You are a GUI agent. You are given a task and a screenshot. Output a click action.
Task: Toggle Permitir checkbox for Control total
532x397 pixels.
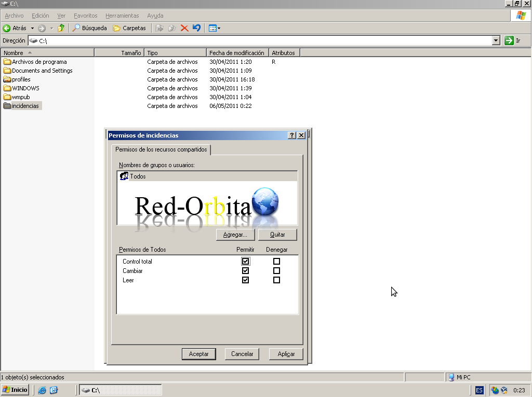pos(245,262)
